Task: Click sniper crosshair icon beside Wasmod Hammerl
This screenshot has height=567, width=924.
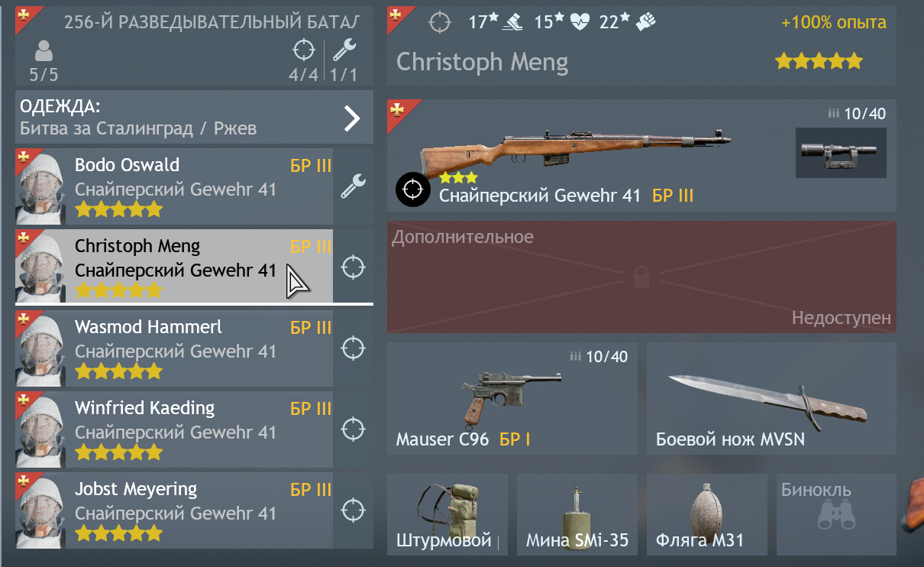Action: point(353,348)
